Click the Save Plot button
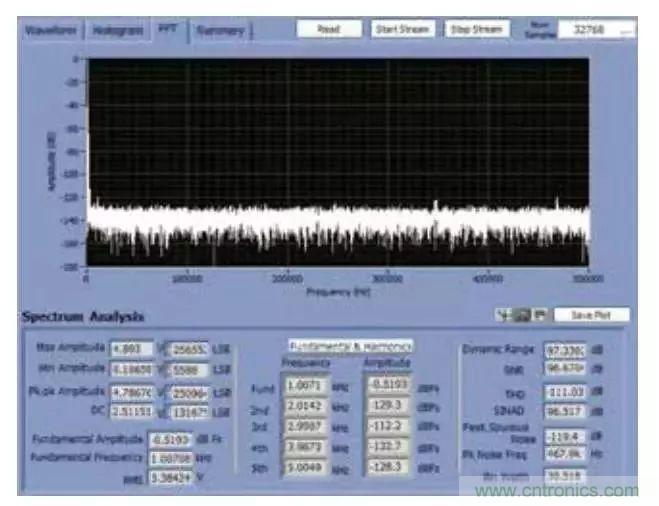Viewport: 659px width, 506px height. 591,315
